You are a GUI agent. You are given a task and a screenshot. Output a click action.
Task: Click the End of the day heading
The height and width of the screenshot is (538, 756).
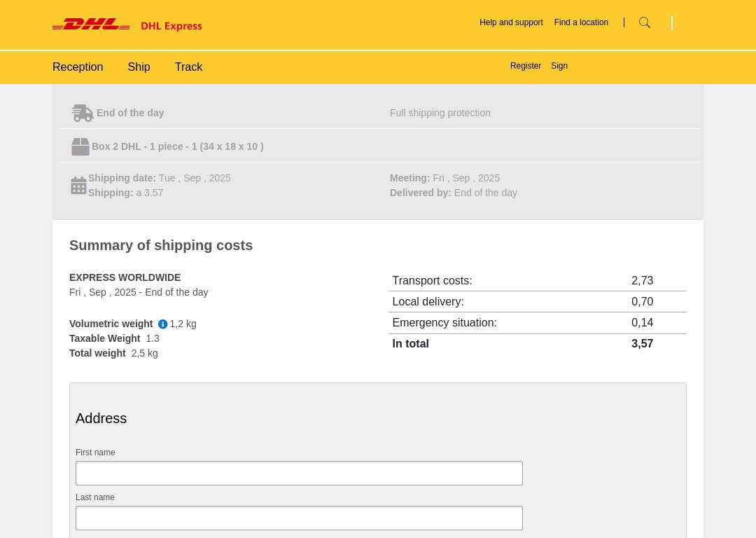pos(130,113)
